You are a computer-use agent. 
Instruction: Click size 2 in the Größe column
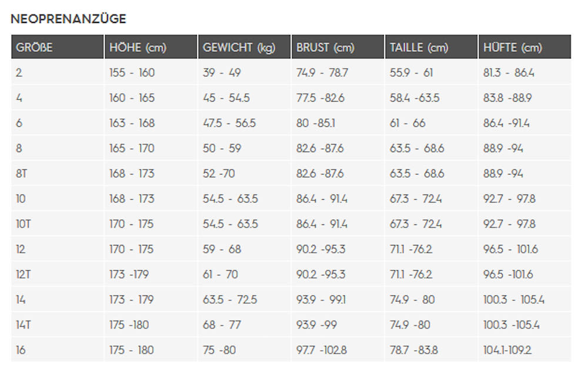click(19, 72)
